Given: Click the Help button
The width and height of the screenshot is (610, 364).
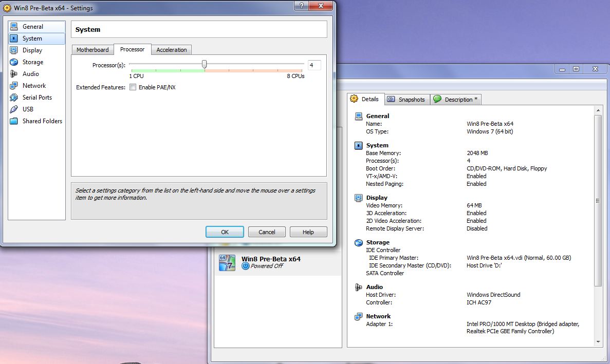Looking at the screenshot, I should pyautogui.click(x=308, y=232).
